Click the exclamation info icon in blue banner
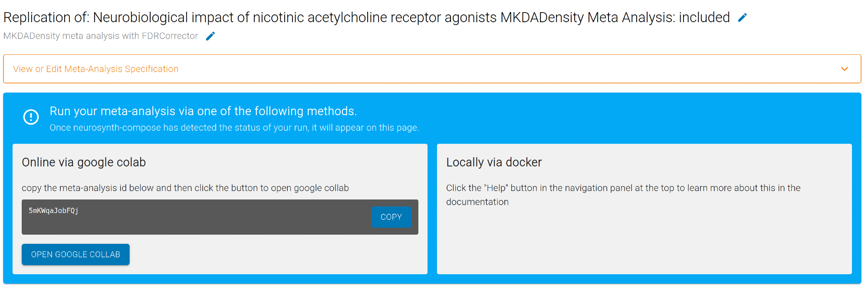This screenshot has height=299, width=868. coord(31,117)
